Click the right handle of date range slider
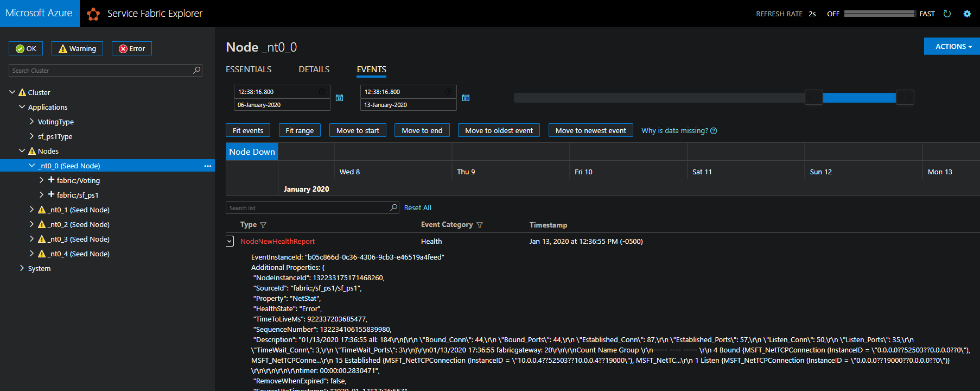The image size is (980, 391). coord(905,97)
